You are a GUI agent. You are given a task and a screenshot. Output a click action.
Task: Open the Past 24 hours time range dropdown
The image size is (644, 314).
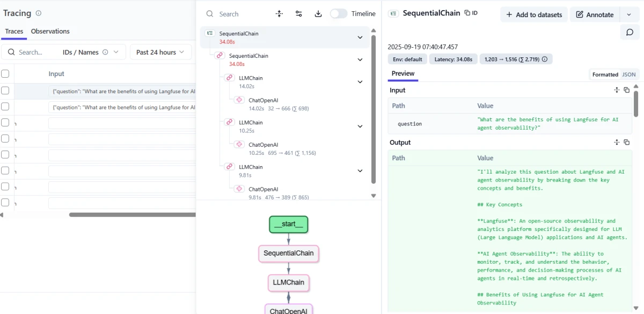(x=161, y=52)
